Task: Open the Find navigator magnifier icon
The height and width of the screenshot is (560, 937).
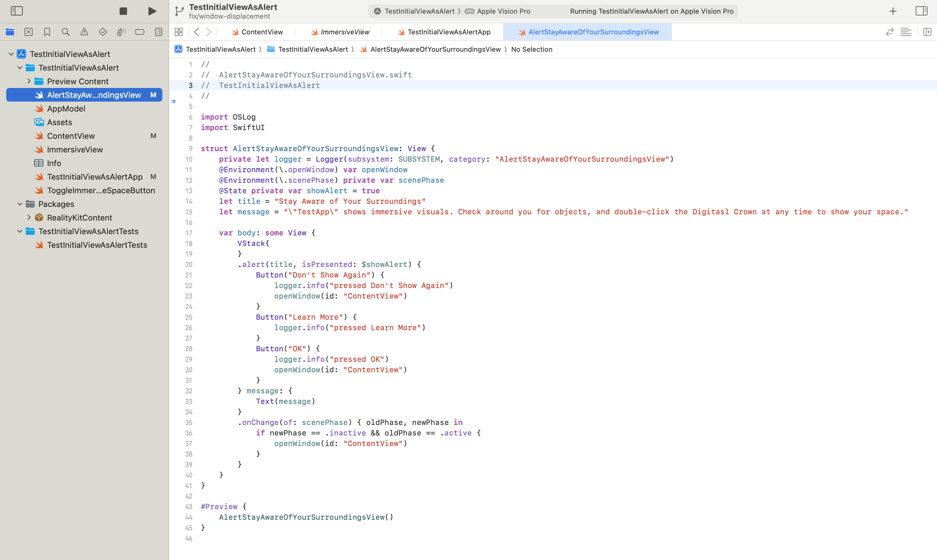Action: (65, 32)
